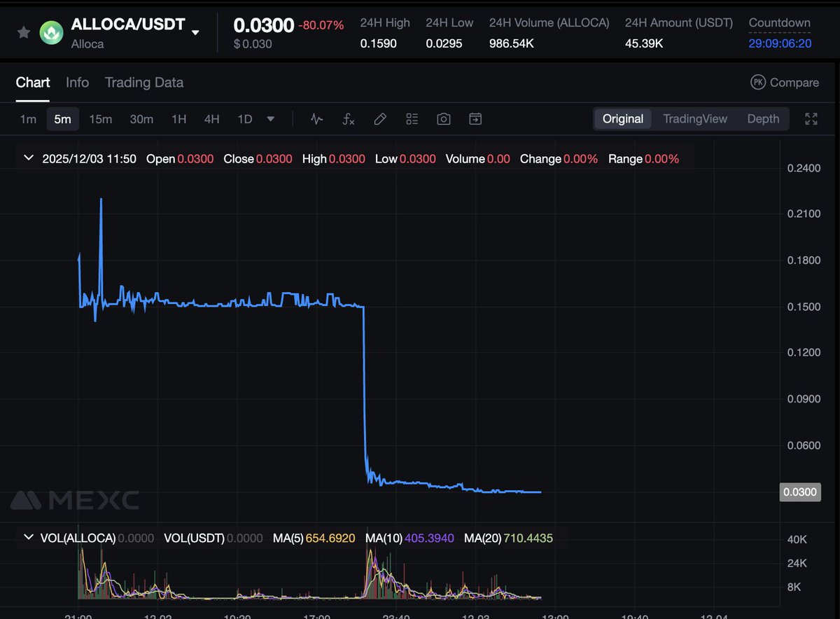Click the PK Compare button
840x619 pixels.
[785, 83]
